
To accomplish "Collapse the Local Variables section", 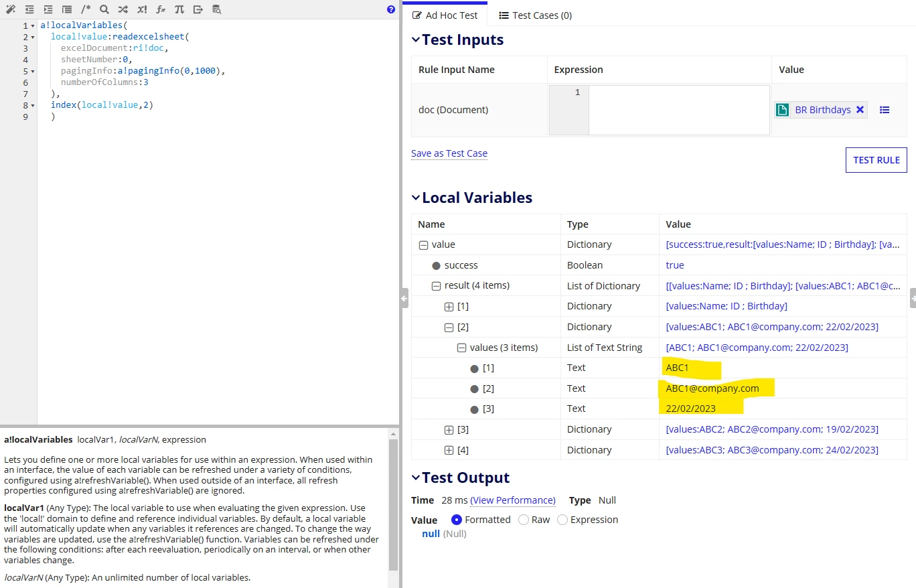I will (x=415, y=198).
